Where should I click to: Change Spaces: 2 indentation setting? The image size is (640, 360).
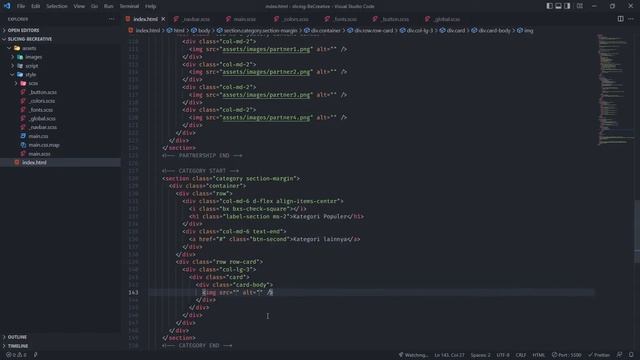tap(480, 355)
